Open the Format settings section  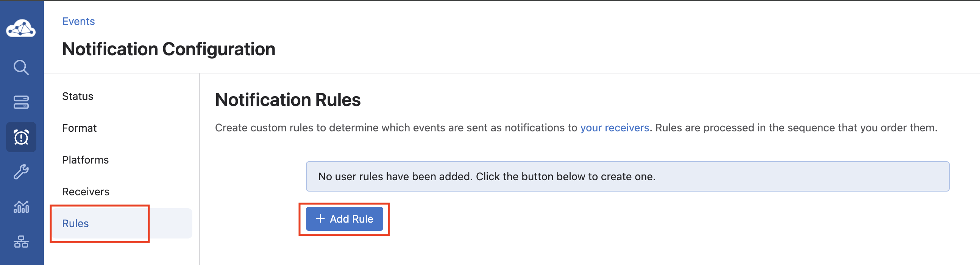tap(79, 128)
